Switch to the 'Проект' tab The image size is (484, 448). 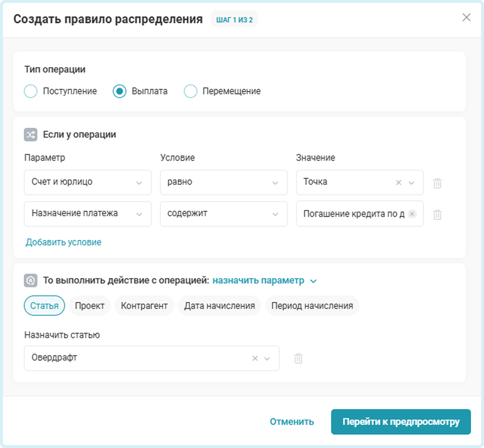pos(90,306)
